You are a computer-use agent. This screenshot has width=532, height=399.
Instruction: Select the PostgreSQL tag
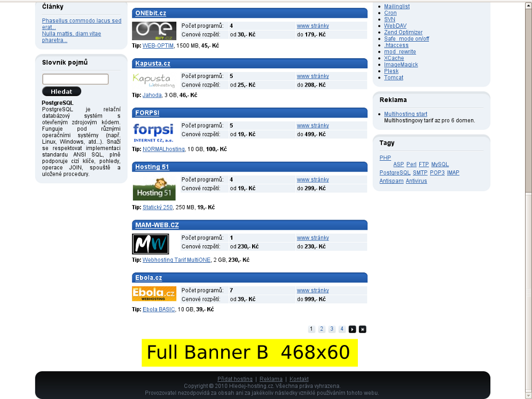coord(395,173)
